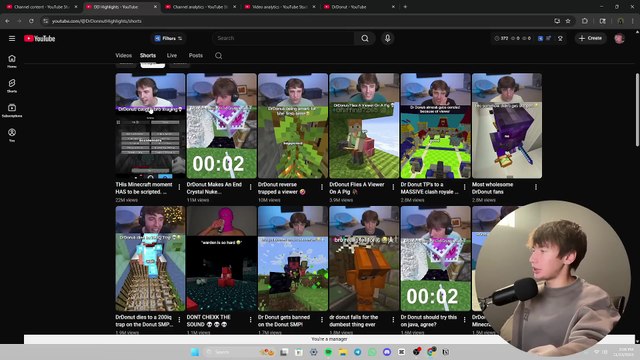Screen dimensions: 640x360
Task: Open File Explorer from taskbar
Action: pyautogui.click(x=343, y=352)
